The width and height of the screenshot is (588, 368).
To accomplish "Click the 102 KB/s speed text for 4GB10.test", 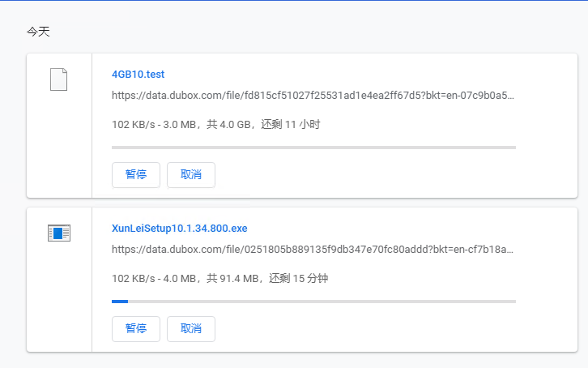I will [133, 124].
